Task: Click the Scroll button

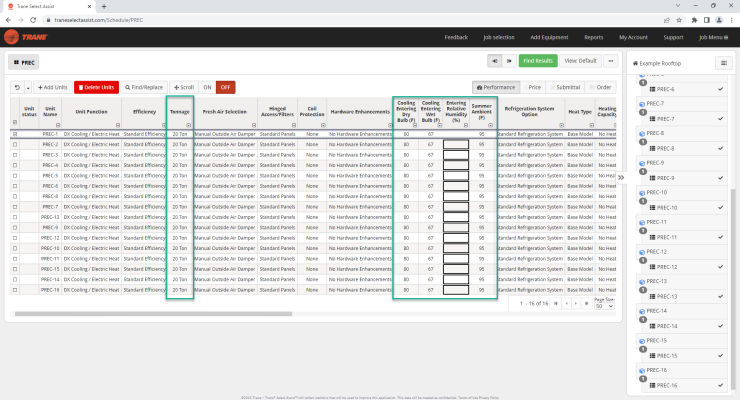Action: [184, 87]
